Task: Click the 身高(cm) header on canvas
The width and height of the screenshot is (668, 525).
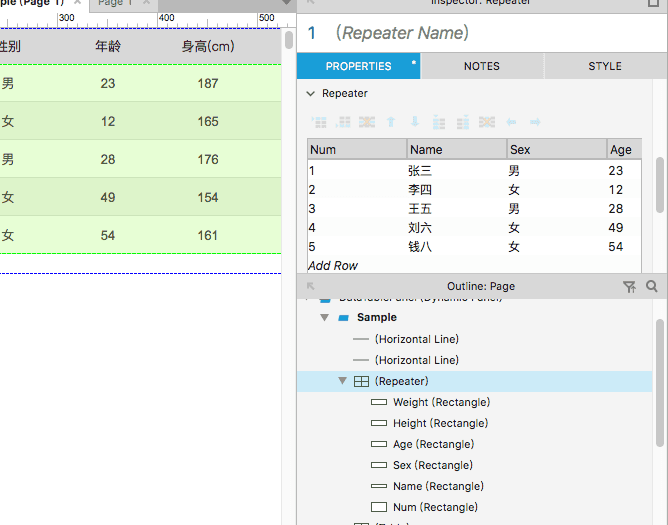Action: 208,46
